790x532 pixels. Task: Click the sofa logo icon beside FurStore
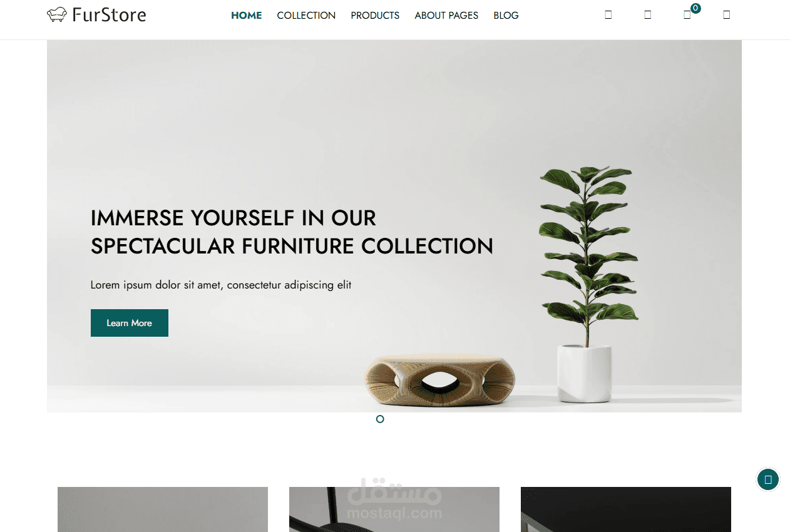pos(57,14)
